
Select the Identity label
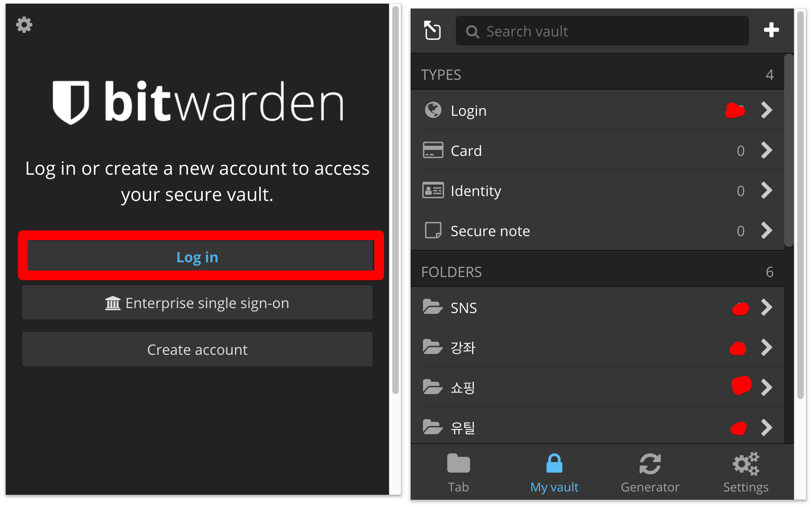coord(476,191)
